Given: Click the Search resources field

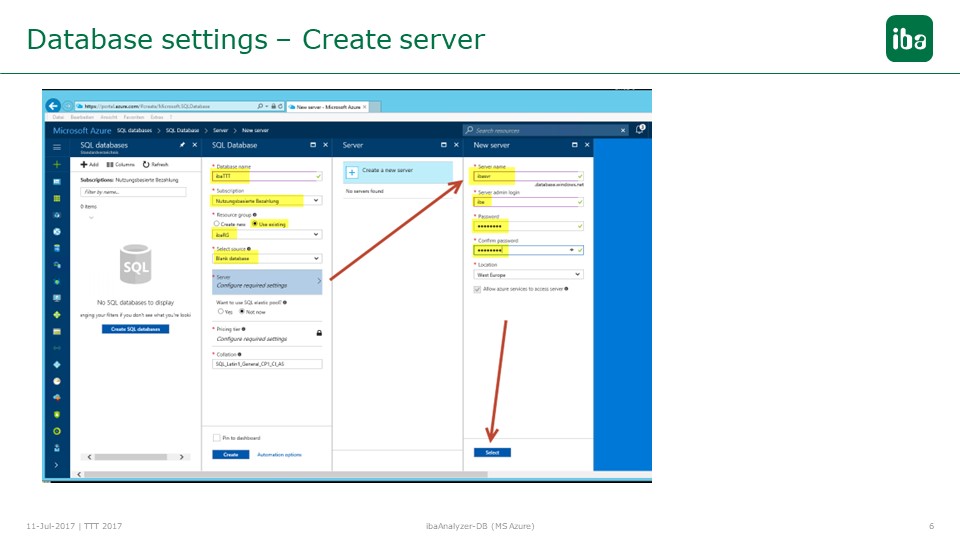Looking at the screenshot, I should [x=544, y=130].
